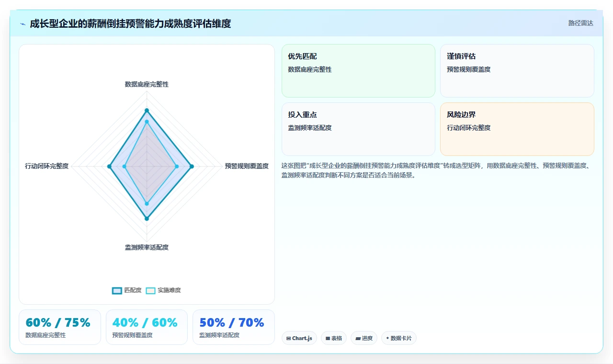This screenshot has height=364, width=613.
Task: Click the page title 成长型企业的薪酬倒挂预警能力成熟度评估维度
Action: pyautogui.click(x=130, y=23)
